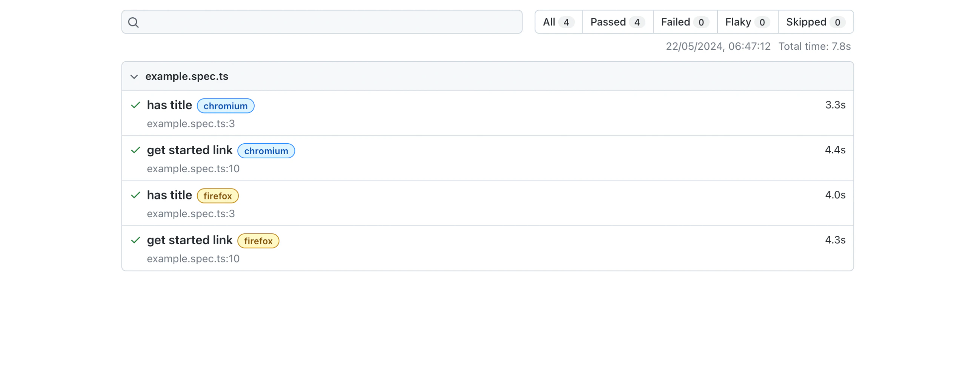The height and width of the screenshot is (377, 980).
Task: Filter by Failed tests
Action: tap(684, 22)
